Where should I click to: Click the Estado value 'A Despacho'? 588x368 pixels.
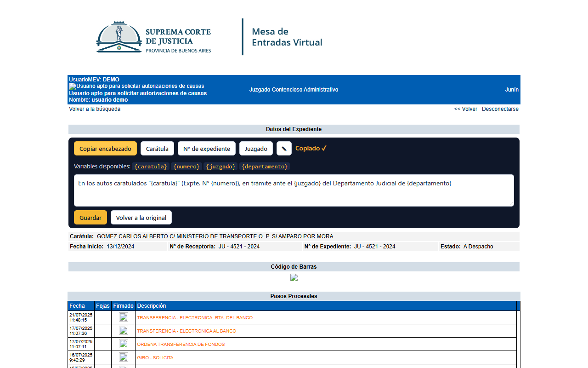click(x=478, y=247)
